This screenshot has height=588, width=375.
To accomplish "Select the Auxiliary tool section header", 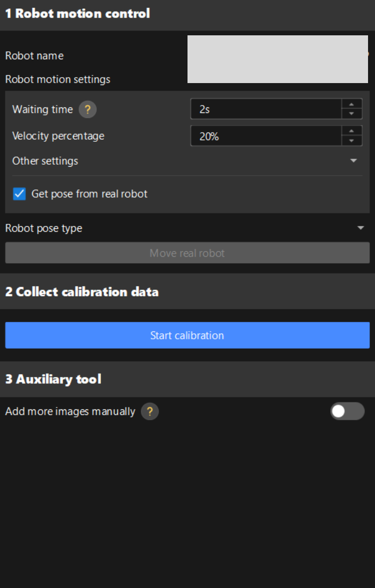I will point(53,379).
